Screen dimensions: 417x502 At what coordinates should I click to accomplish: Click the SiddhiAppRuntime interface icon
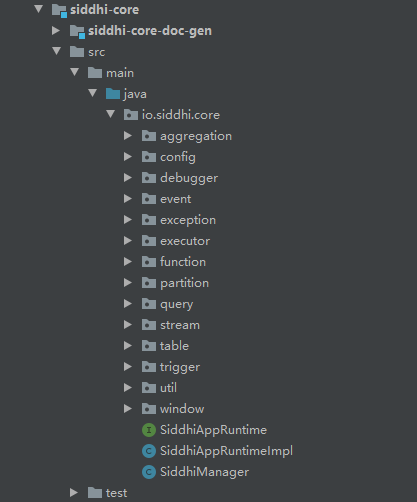pos(149,430)
